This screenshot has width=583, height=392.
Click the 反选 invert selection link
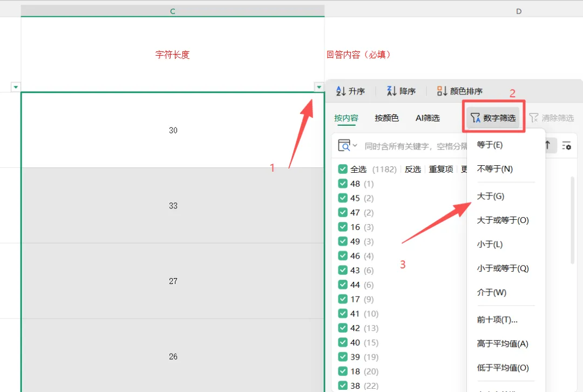tap(413, 169)
